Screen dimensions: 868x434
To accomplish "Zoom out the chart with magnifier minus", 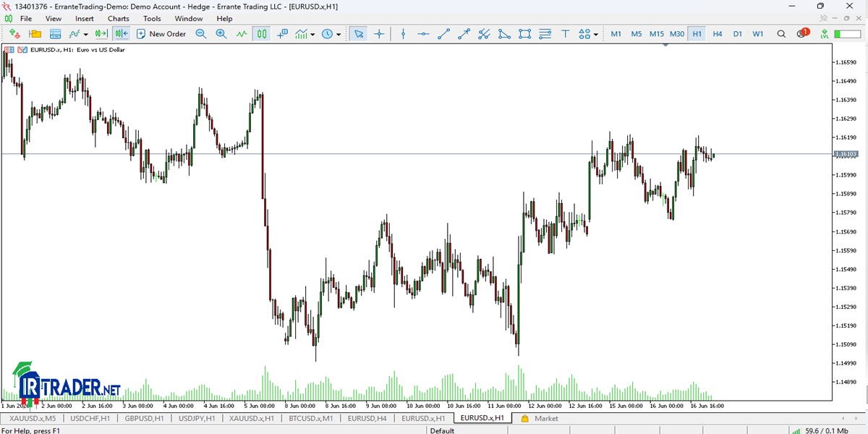I will [x=201, y=34].
